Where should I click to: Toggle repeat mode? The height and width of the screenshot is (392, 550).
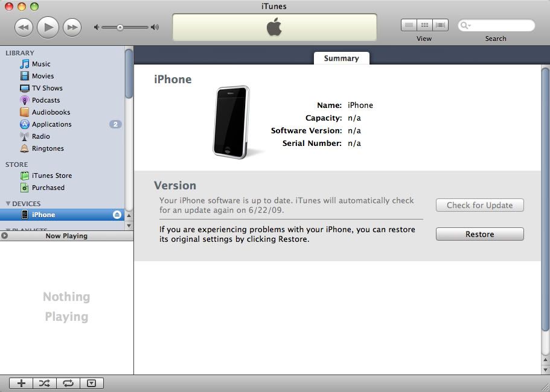(68, 383)
